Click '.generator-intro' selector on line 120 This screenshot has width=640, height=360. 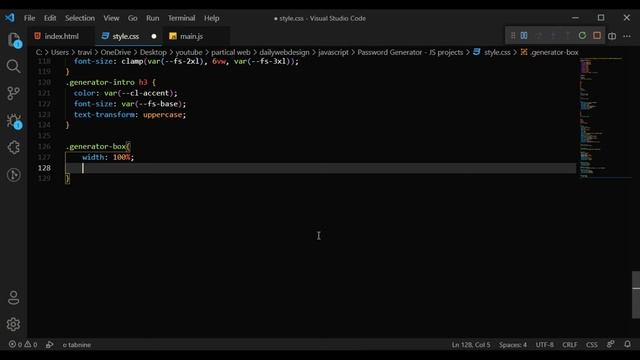100,82
